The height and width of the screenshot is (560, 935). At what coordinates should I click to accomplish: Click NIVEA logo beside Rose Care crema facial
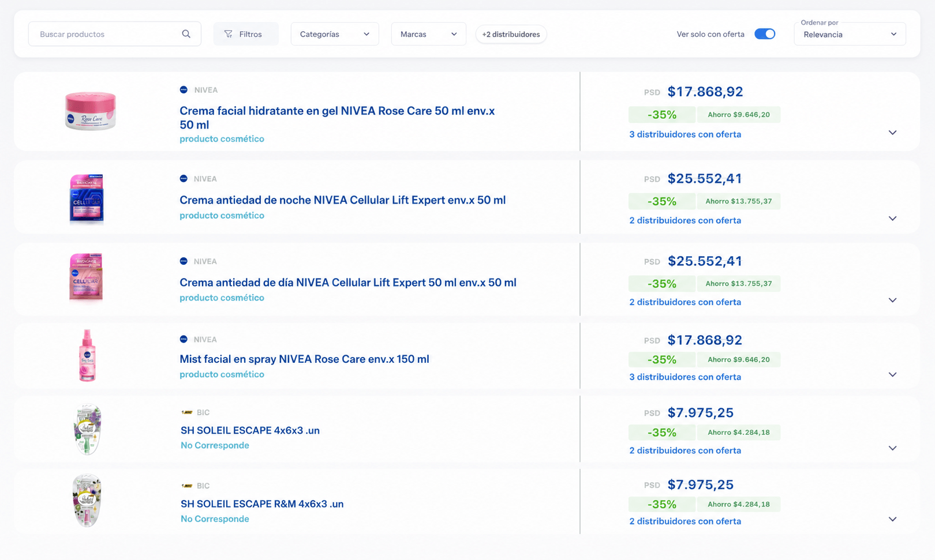pyautogui.click(x=184, y=90)
